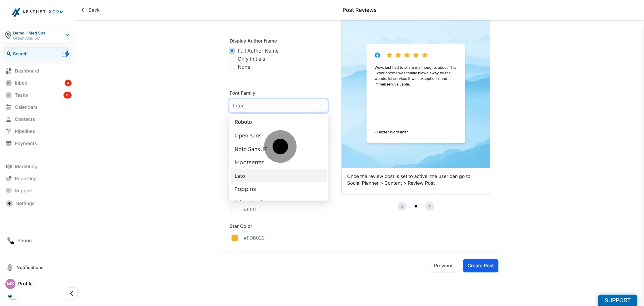The image size is (644, 306).
Task: Show the next preview slide arrow
Action: (x=430, y=206)
